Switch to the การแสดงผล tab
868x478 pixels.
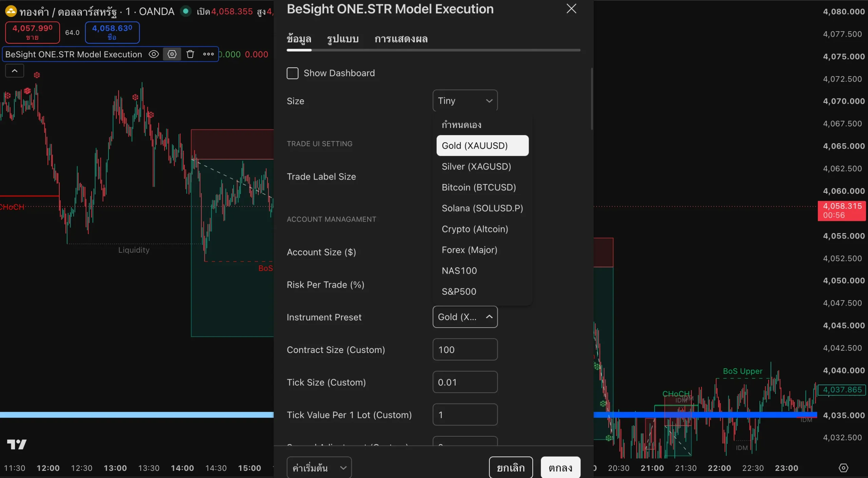pyautogui.click(x=401, y=39)
